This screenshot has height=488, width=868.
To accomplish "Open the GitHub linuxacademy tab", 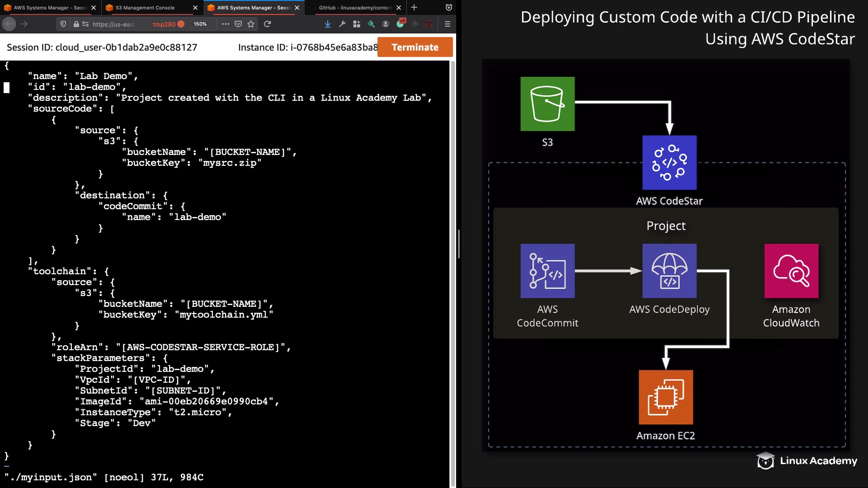I will tap(355, 8).
